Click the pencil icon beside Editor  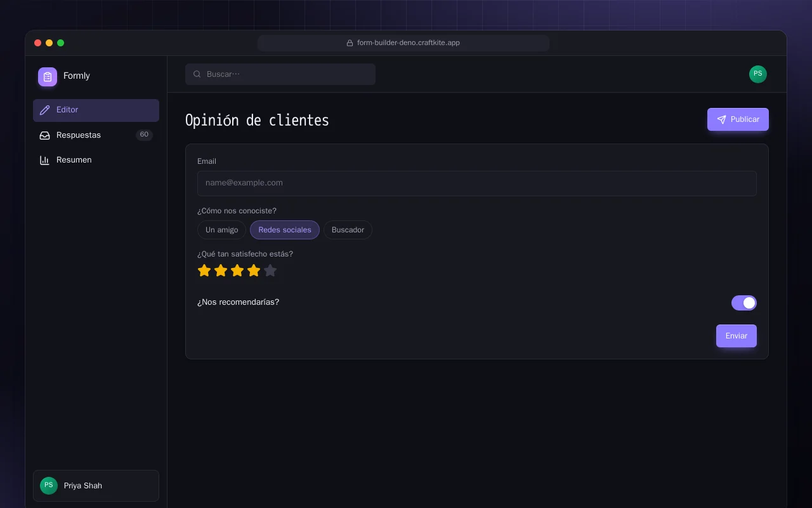point(44,110)
